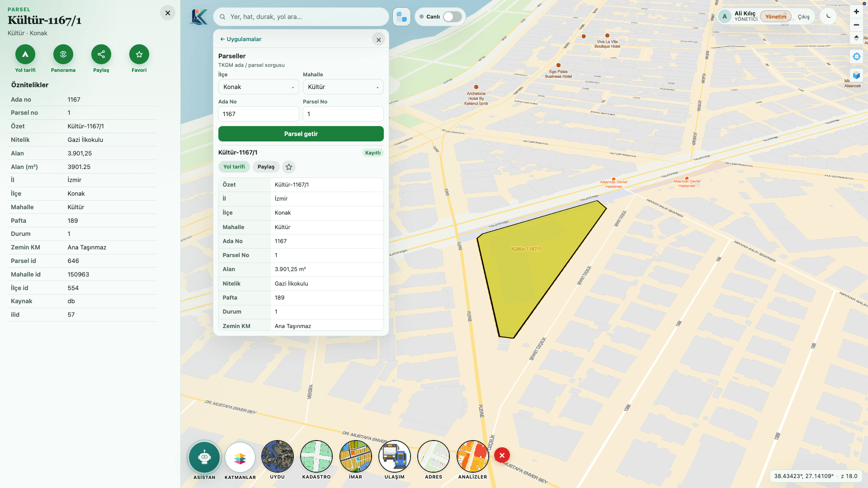
Task: Expand the İlçe dropdown showing Konak
Action: pyautogui.click(x=259, y=87)
